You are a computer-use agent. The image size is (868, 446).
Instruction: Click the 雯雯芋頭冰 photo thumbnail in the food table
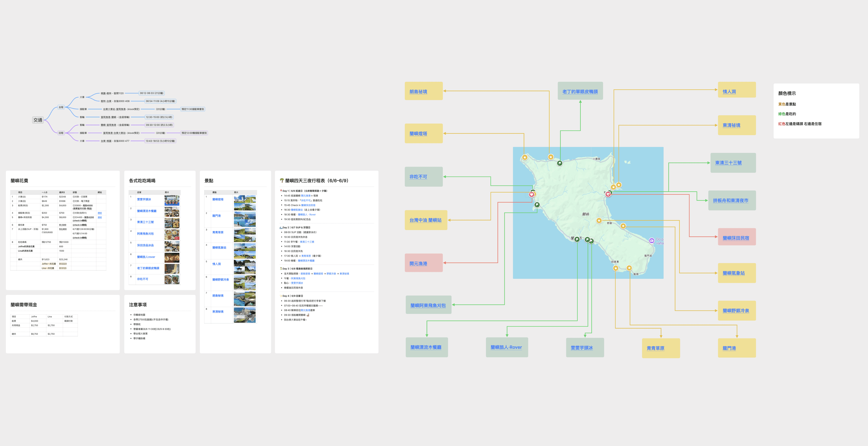[x=172, y=201]
